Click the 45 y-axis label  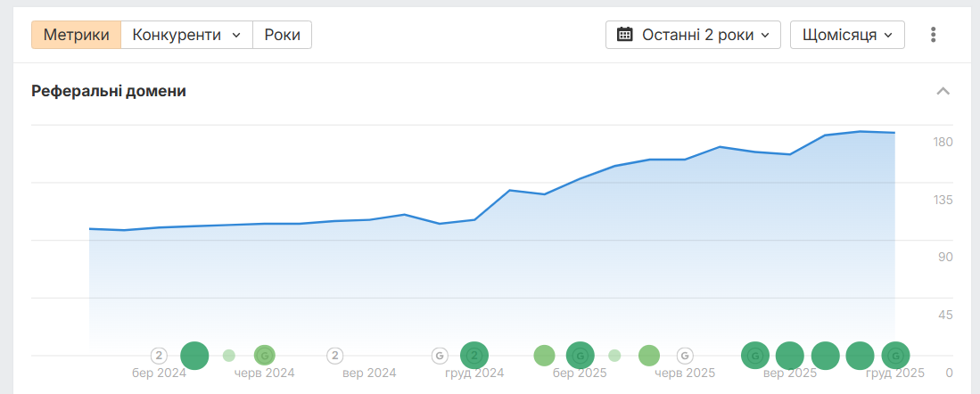(x=944, y=315)
